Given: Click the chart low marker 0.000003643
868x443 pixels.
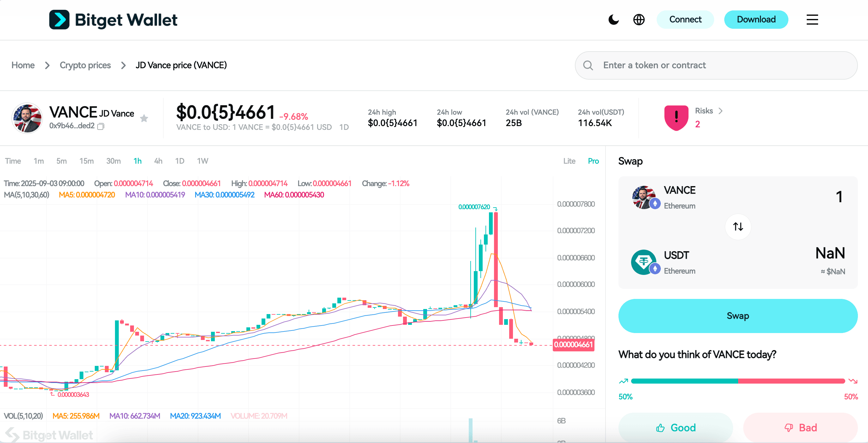Looking at the screenshot, I should coord(73,394).
